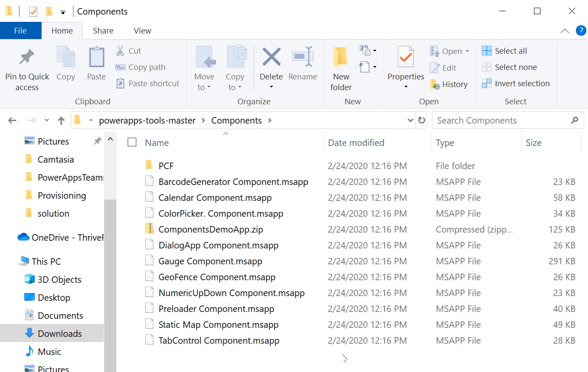Click Invert selection
The height and width of the screenshot is (372, 588).
tap(516, 83)
